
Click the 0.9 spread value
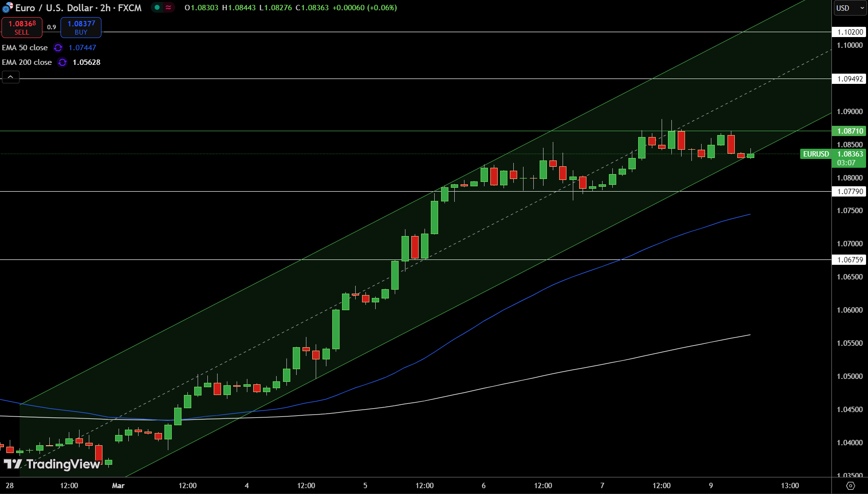click(x=52, y=27)
